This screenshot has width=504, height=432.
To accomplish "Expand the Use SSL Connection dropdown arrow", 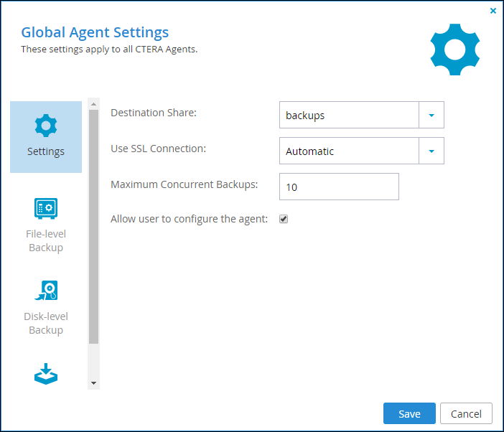I will (431, 151).
